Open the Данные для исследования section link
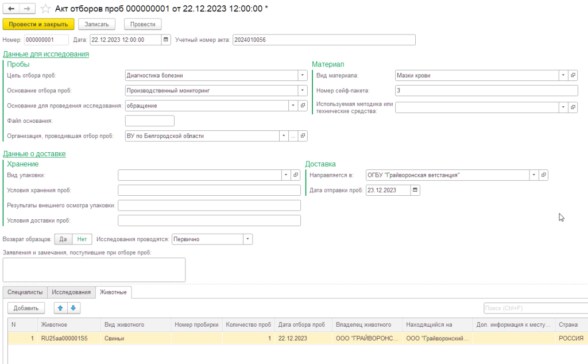 (46, 54)
